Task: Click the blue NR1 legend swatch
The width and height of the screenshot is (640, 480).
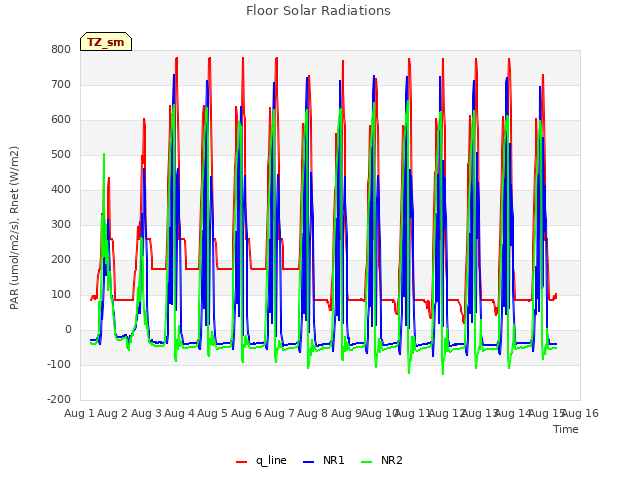Action: [x=309, y=462]
